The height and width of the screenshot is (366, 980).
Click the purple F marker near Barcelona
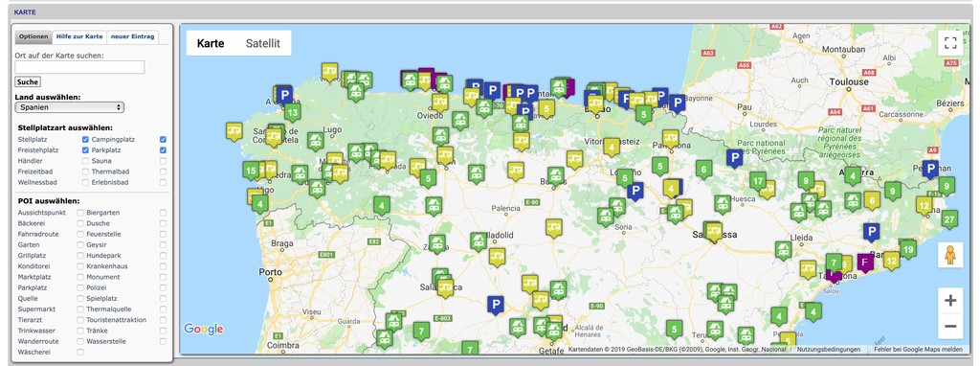pyautogui.click(x=865, y=262)
